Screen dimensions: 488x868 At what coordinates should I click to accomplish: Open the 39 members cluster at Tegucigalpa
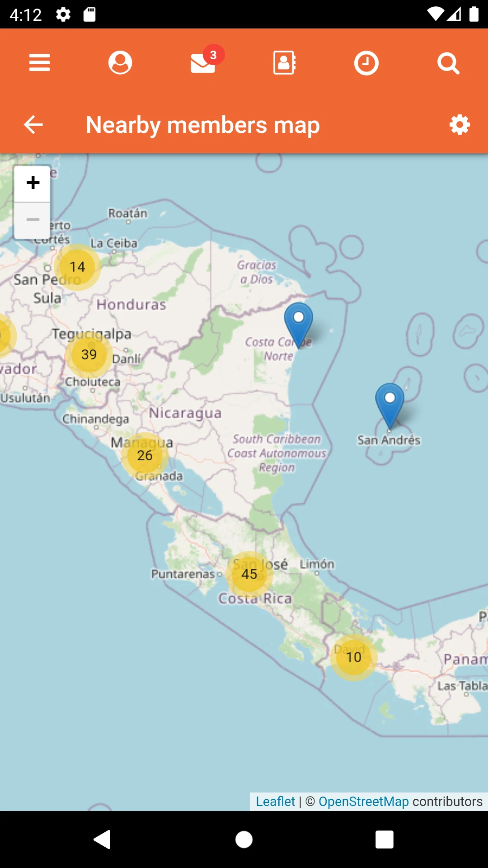pyautogui.click(x=89, y=354)
